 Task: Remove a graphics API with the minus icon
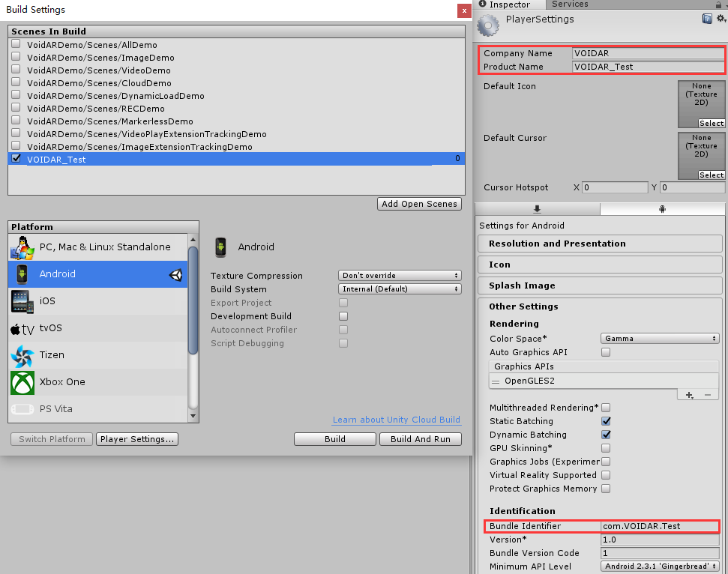coord(708,395)
